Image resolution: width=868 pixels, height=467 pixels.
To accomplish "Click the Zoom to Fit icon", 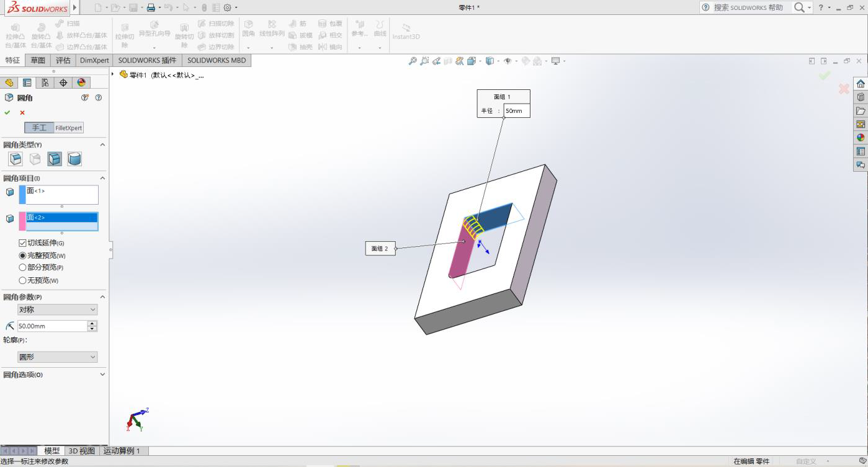I will click(413, 61).
